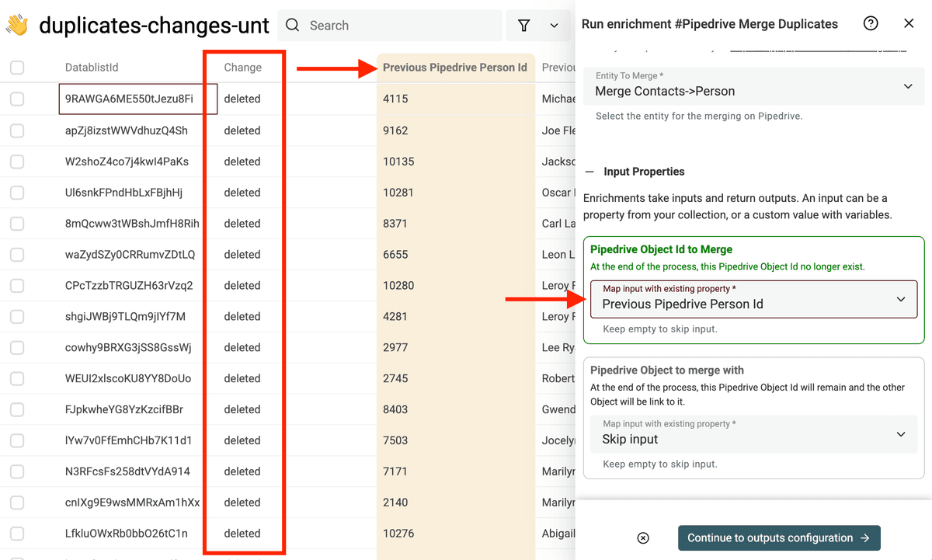932x560 pixels.
Task: Open the filter funnel icon
Action: (524, 26)
